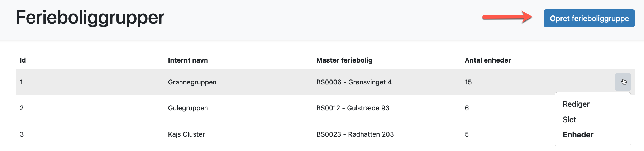644x151 pixels.
Task: Select the Gulegruppen name cell
Action: point(188,108)
